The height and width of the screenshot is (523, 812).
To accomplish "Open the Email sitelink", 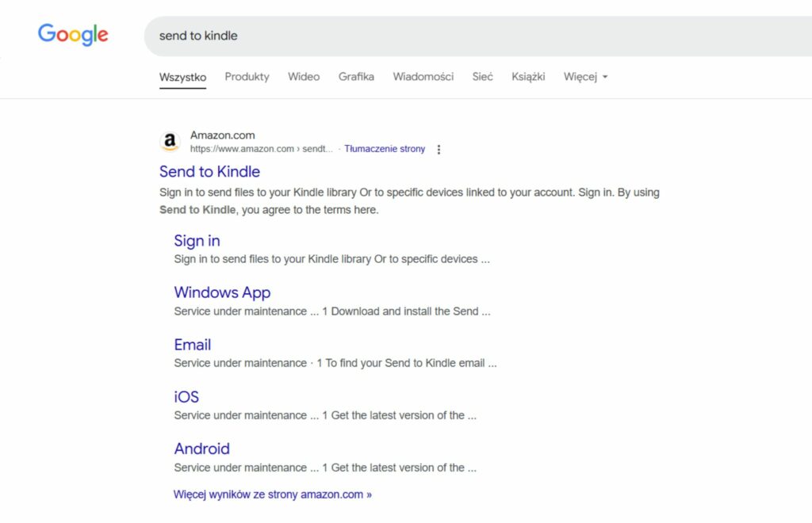I will click(193, 345).
